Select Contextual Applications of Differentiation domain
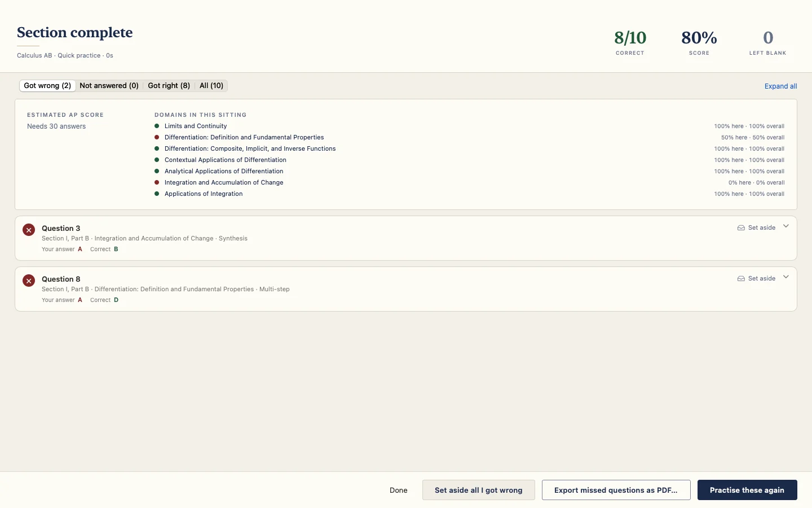Screen dimensions: 812x508 469,160
